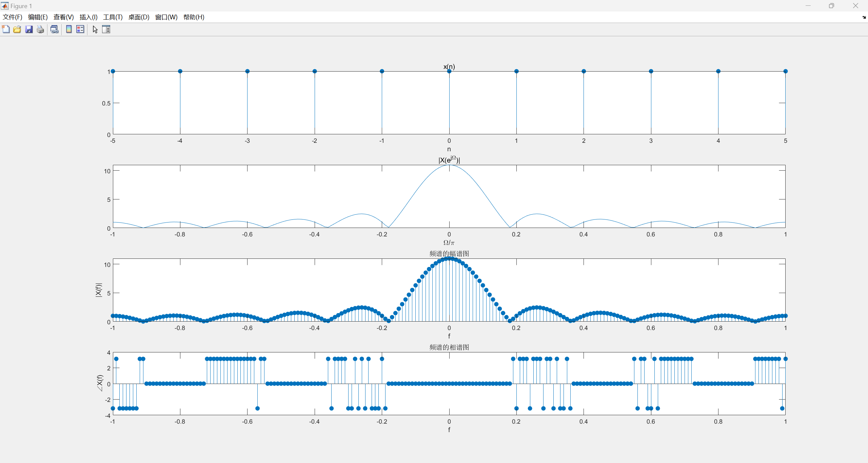Save the figure using the floppy icon
The width and height of the screenshot is (868, 463).
(29, 30)
